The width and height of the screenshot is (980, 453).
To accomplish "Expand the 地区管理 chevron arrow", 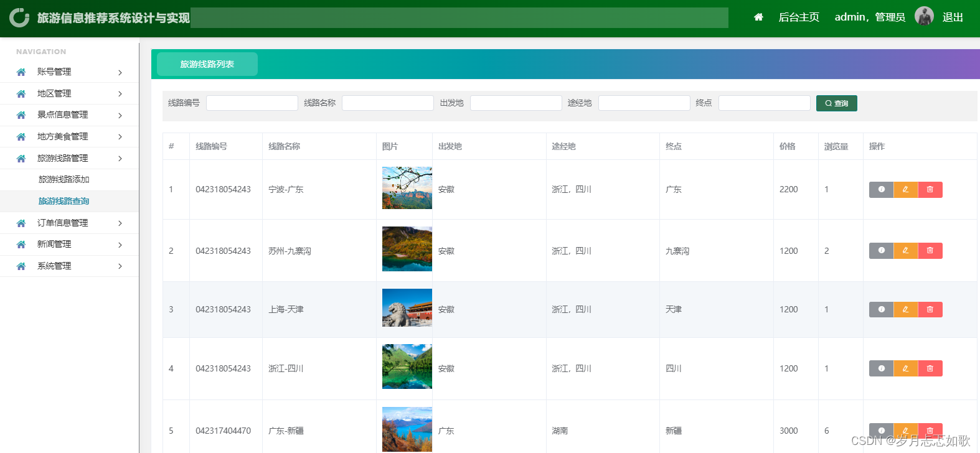I will pos(120,94).
